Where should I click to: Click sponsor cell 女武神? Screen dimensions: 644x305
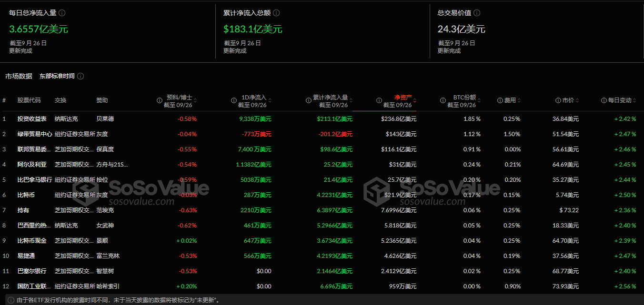pos(105,226)
